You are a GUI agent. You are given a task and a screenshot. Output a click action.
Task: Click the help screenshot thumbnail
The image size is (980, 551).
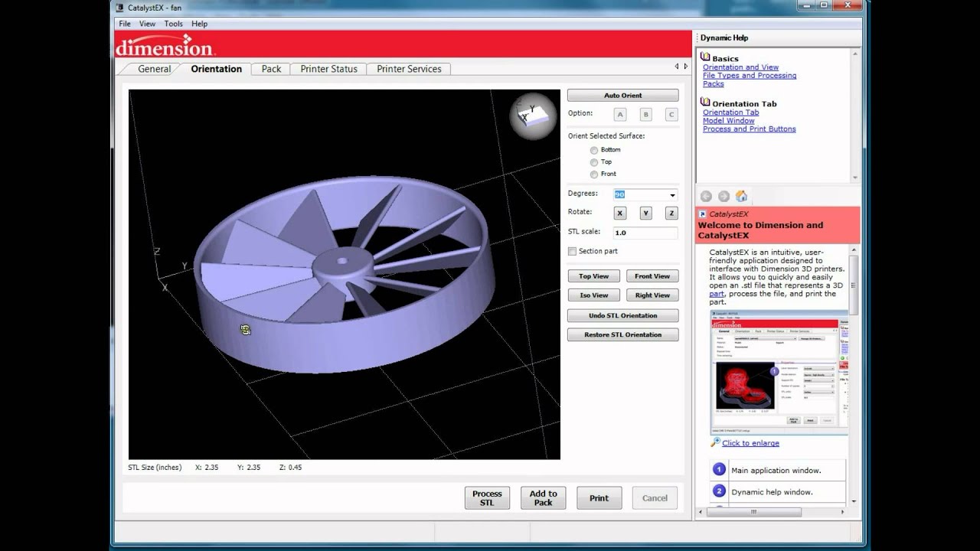[779, 372]
